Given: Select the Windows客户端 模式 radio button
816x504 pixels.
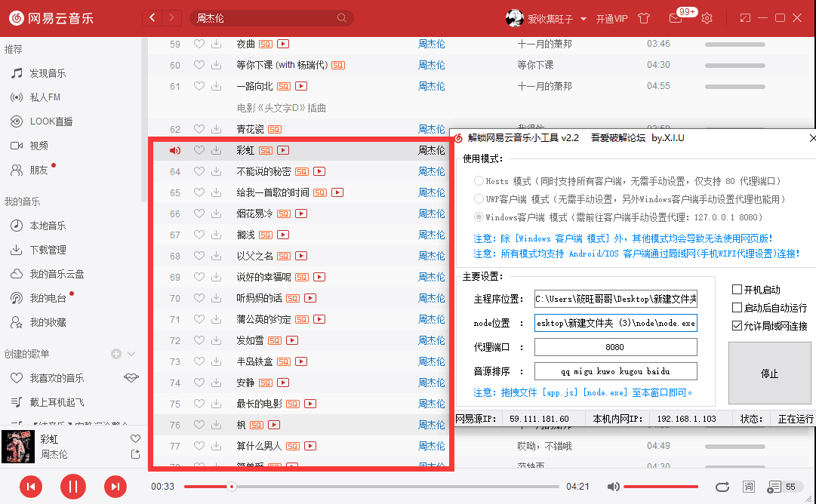Looking at the screenshot, I should (479, 217).
